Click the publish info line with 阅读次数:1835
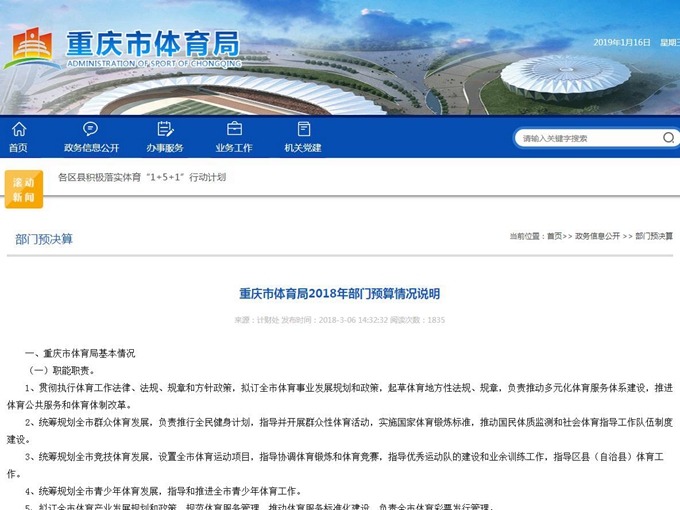The width and height of the screenshot is (680, 510). tap(340, 320)
